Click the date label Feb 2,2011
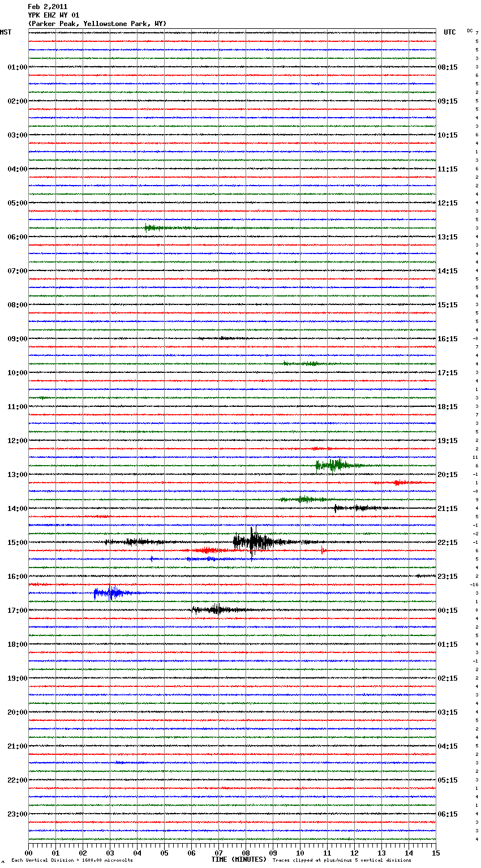 click(x=48, y=7)
